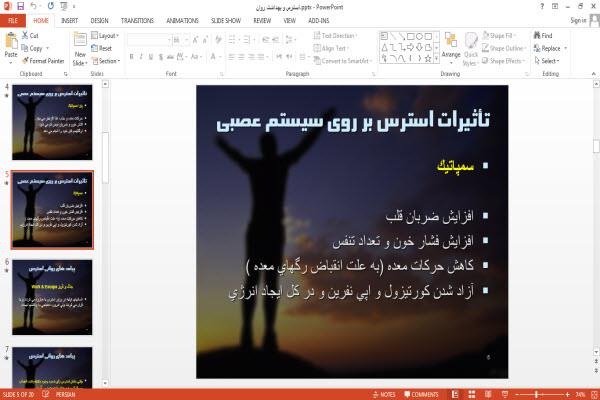Image resolution: width=600 pixels, height=400 pixels.
Task: Open the Shape Outline menu
Action: (x=504, y=48)
